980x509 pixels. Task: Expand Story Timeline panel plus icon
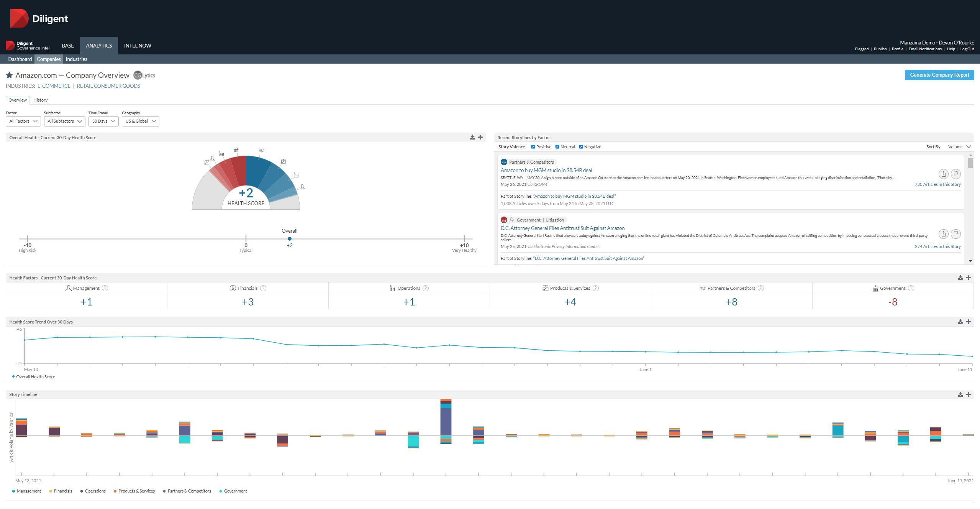969,394
